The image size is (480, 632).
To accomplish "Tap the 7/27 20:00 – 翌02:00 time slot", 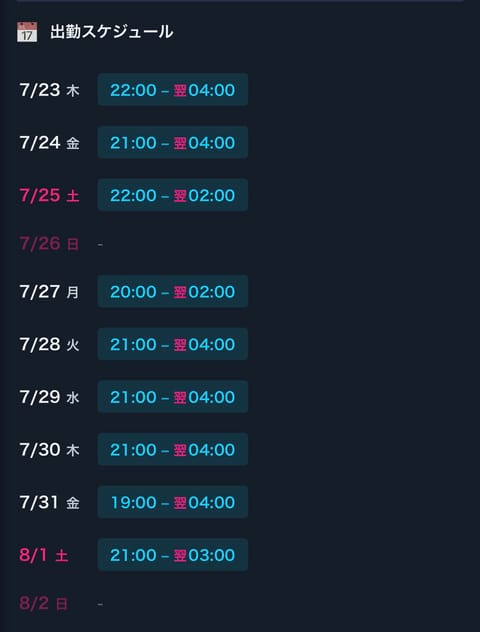I will pyautogui.click(x=172, y=291).
